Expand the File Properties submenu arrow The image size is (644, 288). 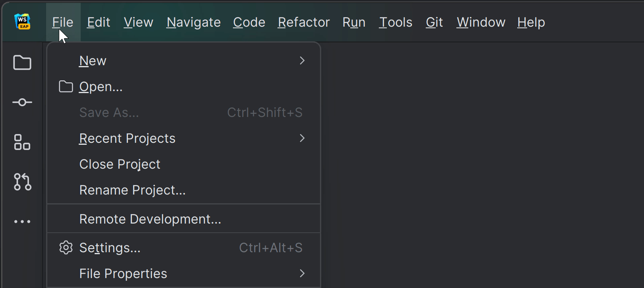point(302,273)
